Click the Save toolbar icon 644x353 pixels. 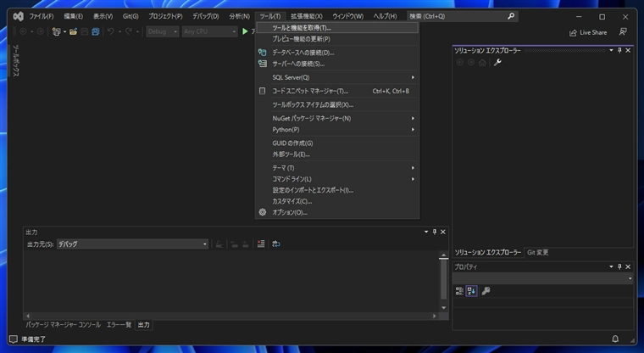pyautogui.click(x=84, y=31)
